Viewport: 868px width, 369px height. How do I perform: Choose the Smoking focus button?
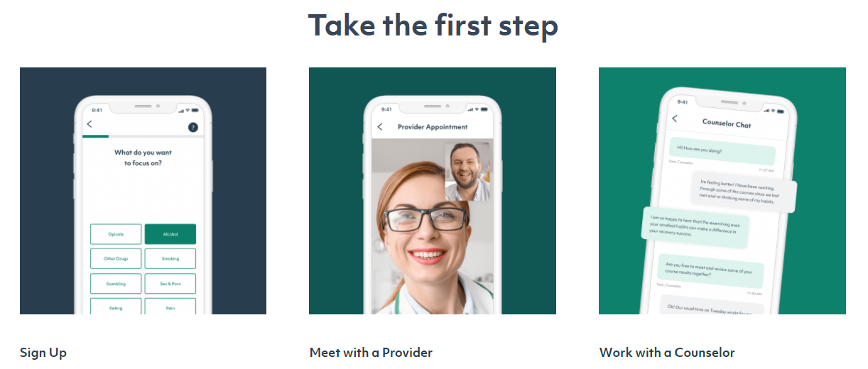170,259
